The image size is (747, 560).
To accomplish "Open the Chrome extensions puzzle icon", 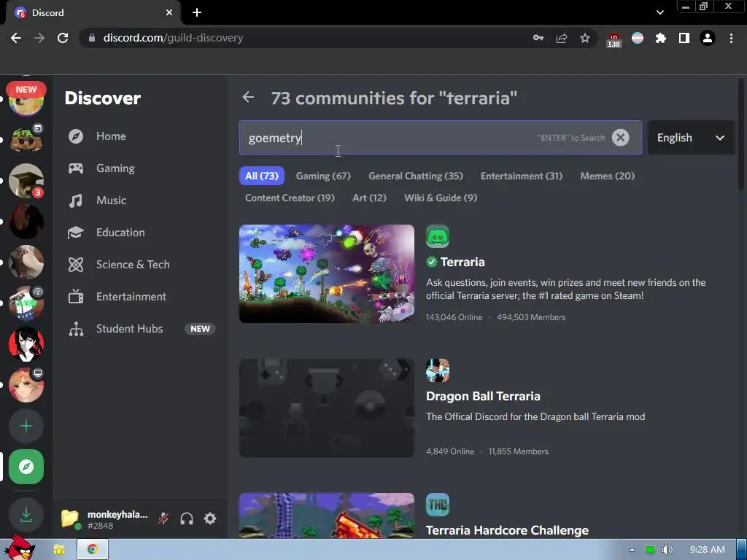I will click(661, 38).
